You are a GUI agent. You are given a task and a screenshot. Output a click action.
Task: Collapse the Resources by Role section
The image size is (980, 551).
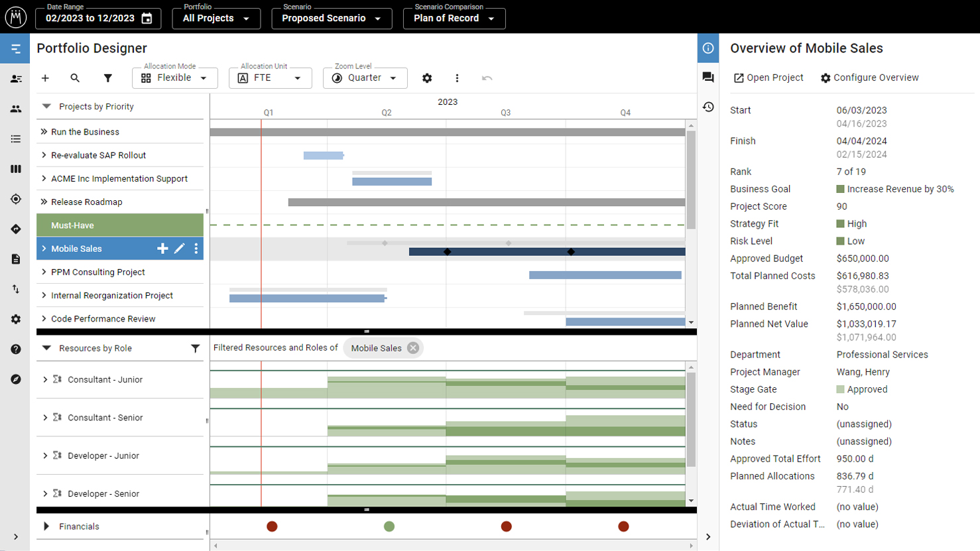click(x=46, y=348)
